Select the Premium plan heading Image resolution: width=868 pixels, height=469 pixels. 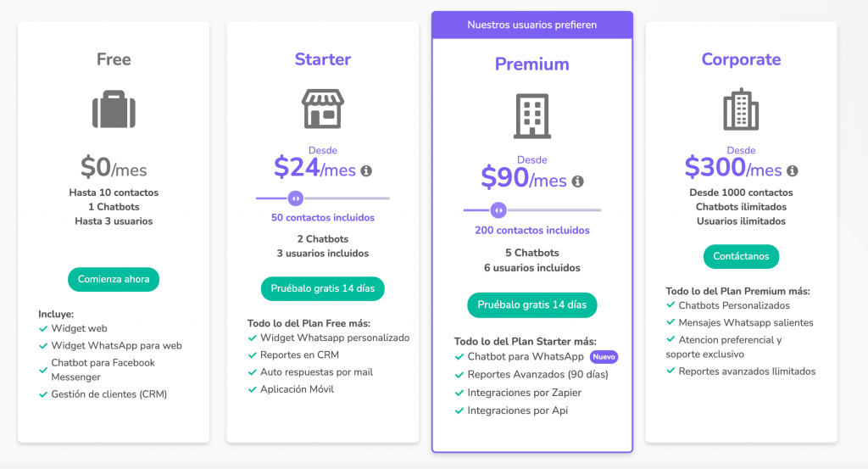(531, 64)
